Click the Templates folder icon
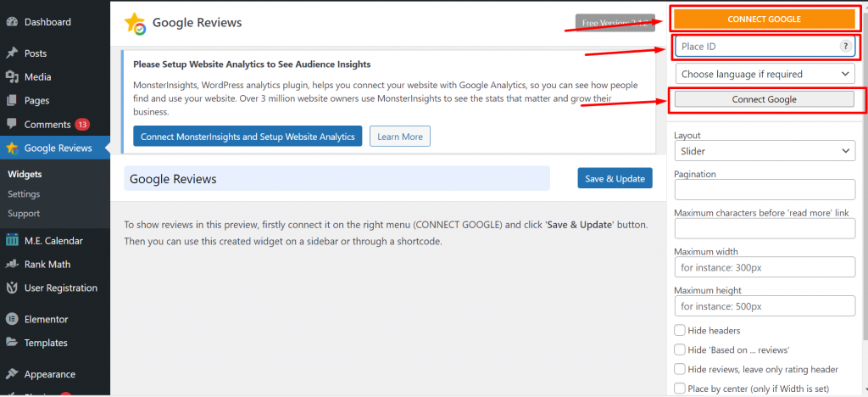 [12, 343]
